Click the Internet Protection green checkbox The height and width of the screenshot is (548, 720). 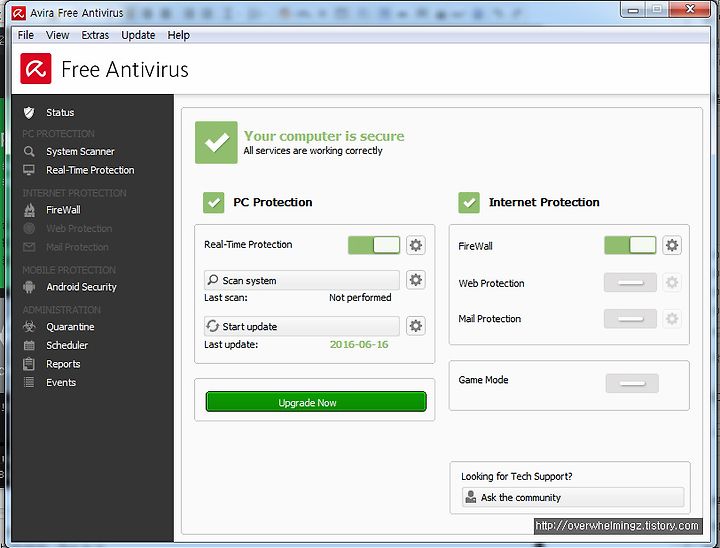(x=469, y=203)
